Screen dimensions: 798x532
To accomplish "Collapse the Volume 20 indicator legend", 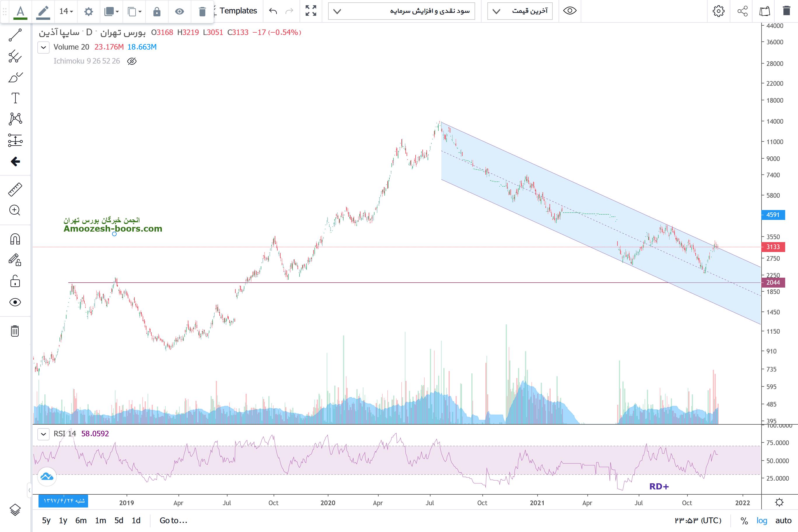I will 43,47.
